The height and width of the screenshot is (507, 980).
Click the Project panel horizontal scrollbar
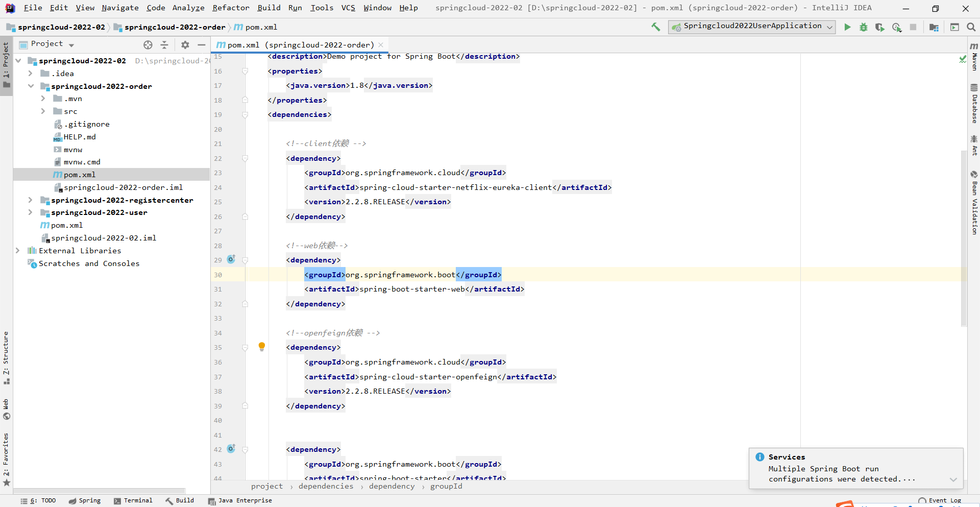coord(100,490)
